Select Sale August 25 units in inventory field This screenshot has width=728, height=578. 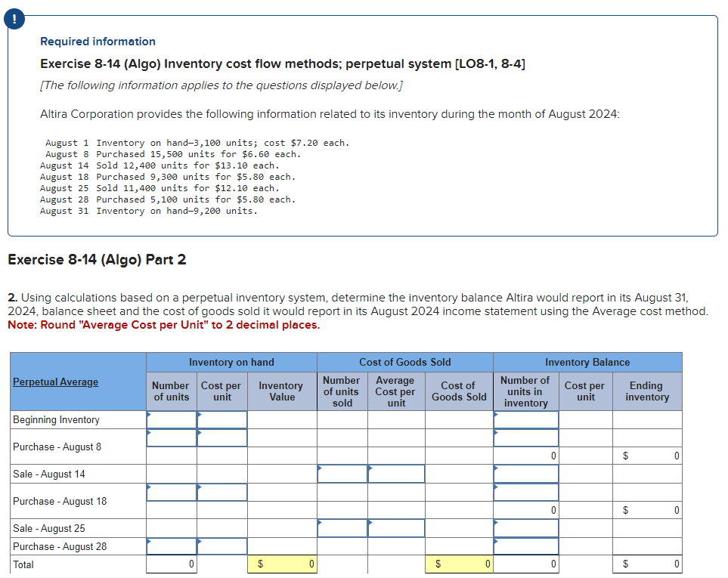526,528
